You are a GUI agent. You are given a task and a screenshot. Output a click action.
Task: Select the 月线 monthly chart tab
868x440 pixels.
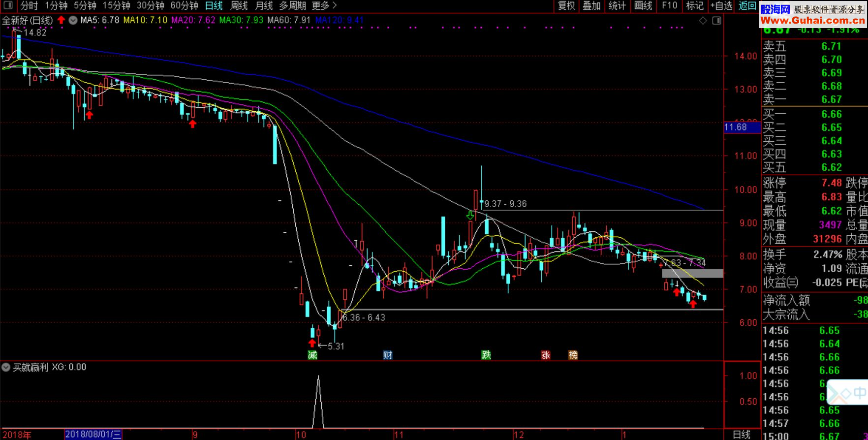coord(264,6)
